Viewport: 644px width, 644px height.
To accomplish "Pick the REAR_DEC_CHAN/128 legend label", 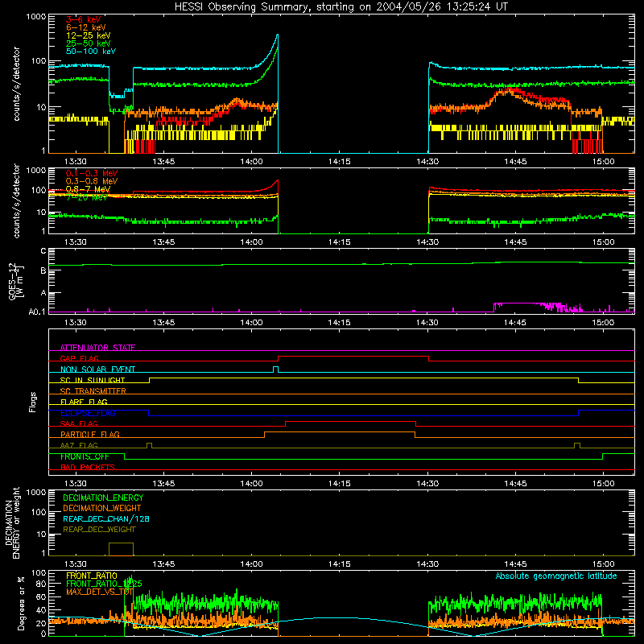I will pyautogui.click(x=106, y=518).
